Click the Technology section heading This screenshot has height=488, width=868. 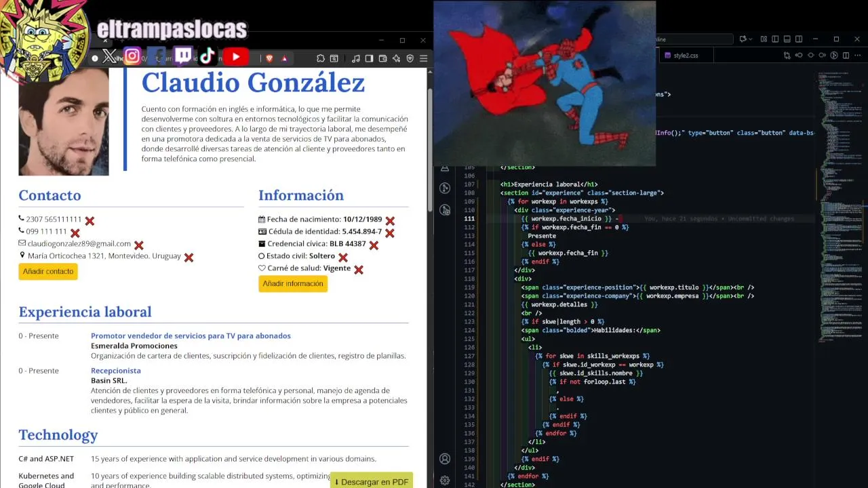point(58,435)
